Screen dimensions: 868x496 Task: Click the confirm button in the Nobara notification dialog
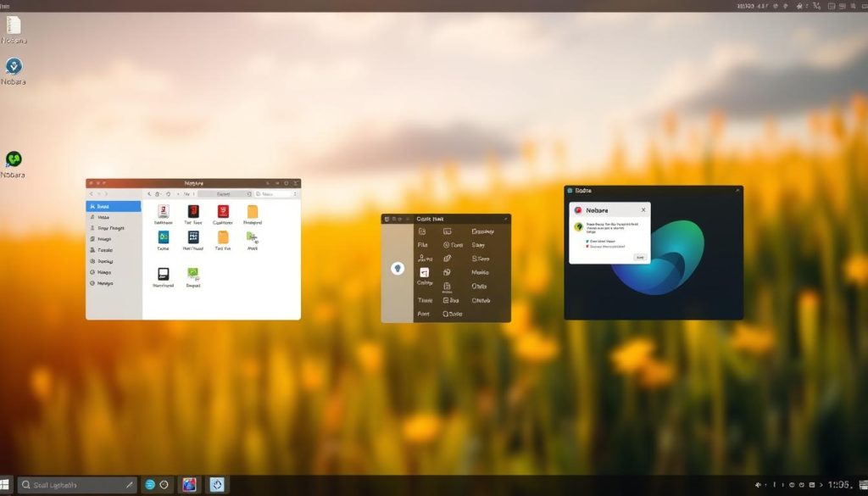pos(640,258)
